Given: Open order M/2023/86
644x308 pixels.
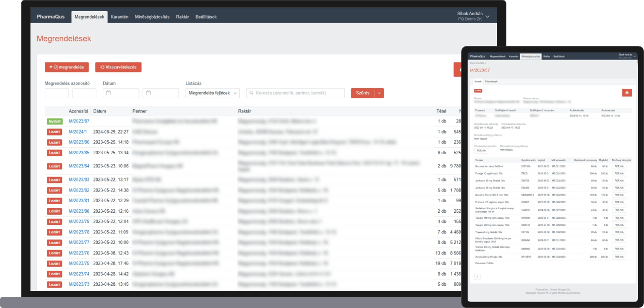Looking at the screenshot, I should (79, 142).
